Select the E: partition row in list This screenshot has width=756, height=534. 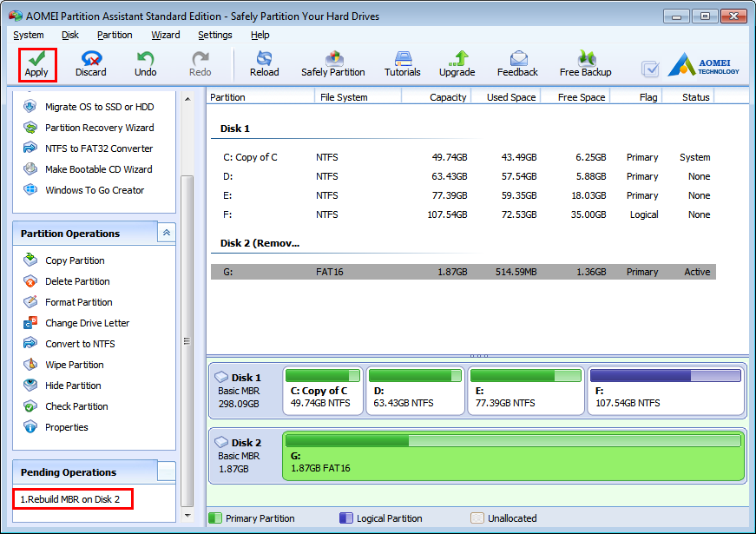coord(463,195)
